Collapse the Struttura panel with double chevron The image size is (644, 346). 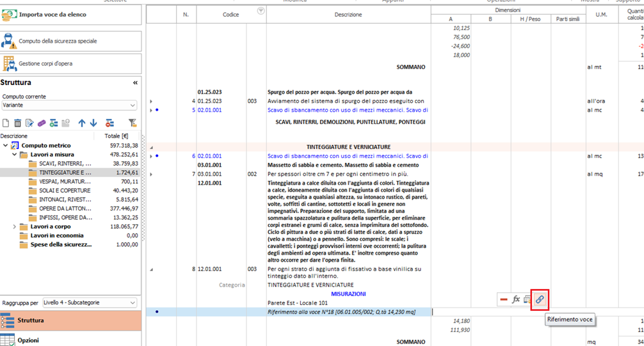click(135, 83)
